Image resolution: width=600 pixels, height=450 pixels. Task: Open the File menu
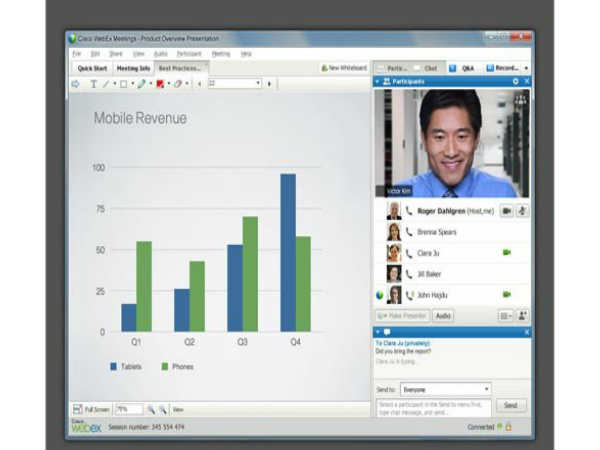[x=77, y=54]
